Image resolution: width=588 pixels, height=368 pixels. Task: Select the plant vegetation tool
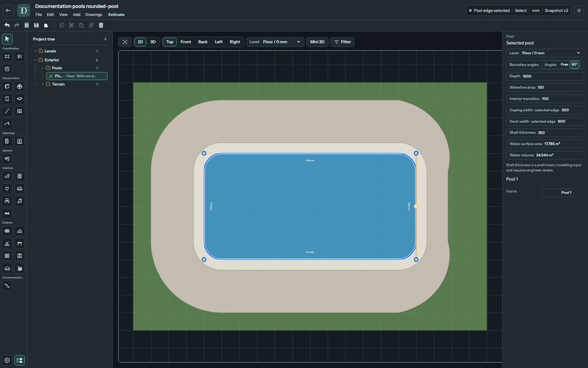click(x=20, y=268)
